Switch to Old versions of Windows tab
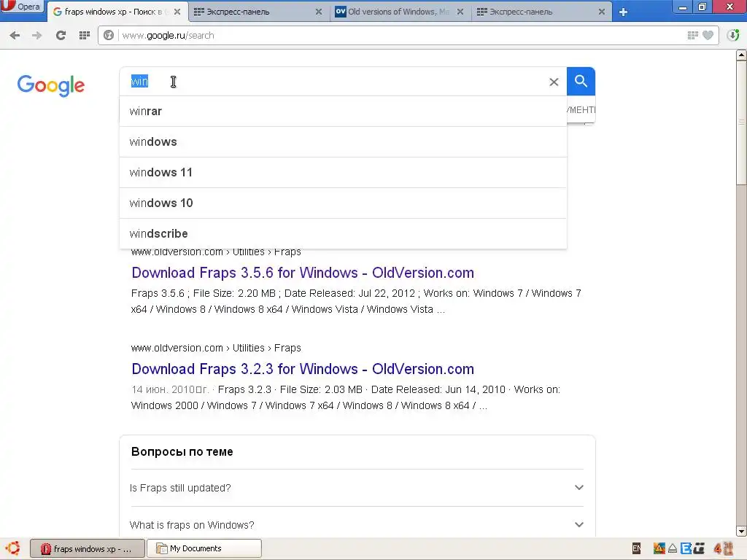The image size is (747, 560). tap(392, 12)
